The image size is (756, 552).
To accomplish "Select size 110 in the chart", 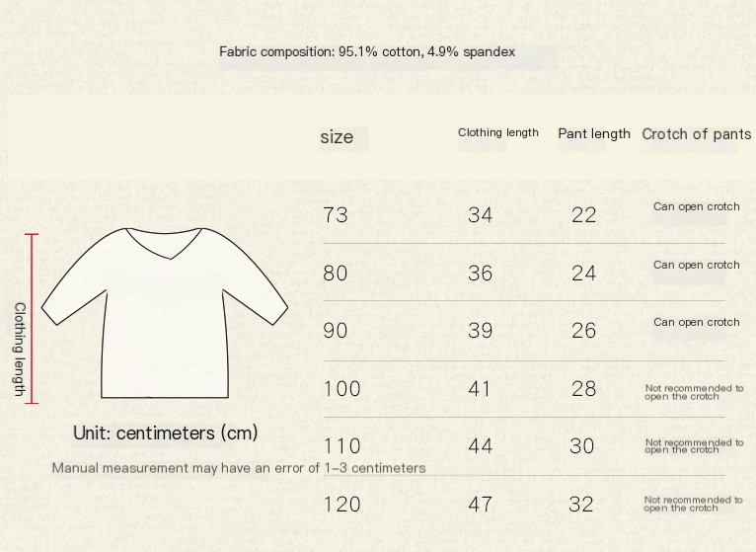I will click(x=341, y=446).
